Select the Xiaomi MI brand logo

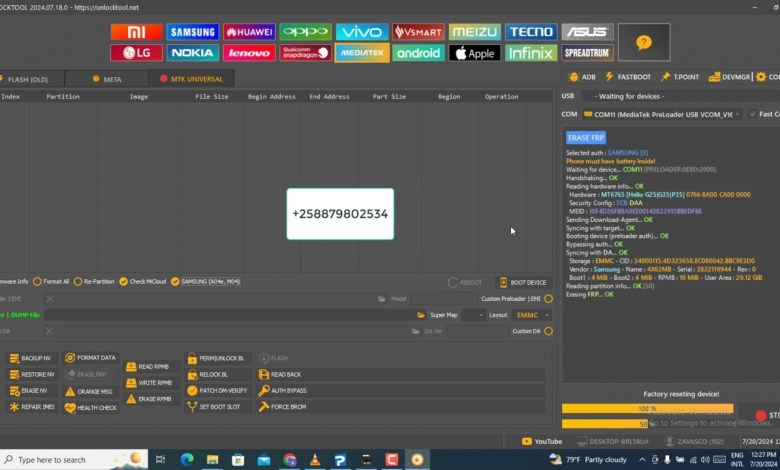tap(136, 32)
